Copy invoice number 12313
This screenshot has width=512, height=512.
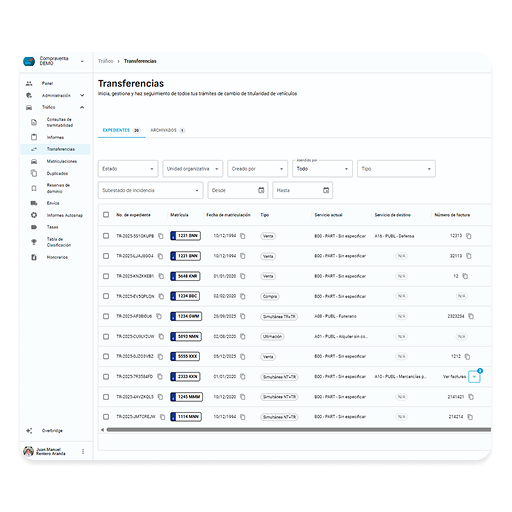click(469, 236)
